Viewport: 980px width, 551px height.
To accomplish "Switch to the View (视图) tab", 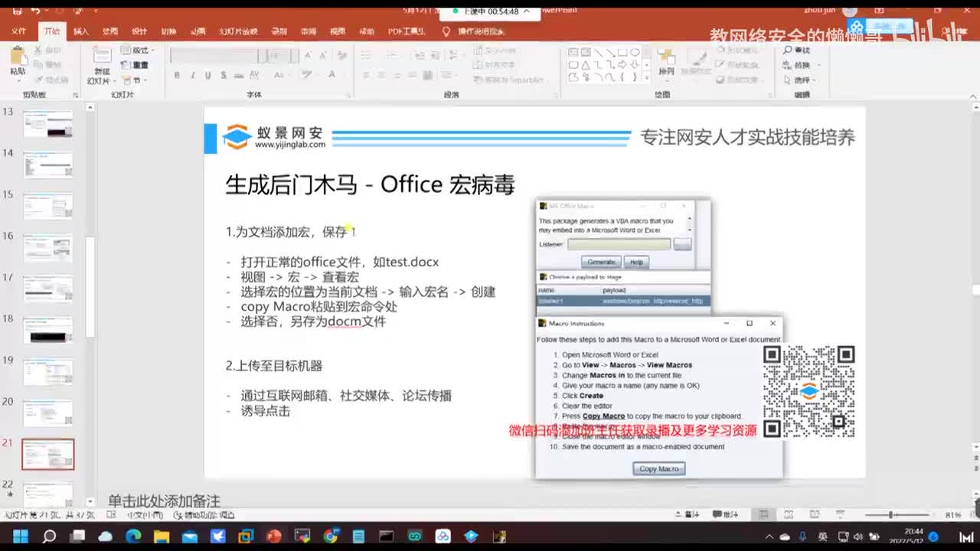I will tap(338, 31).
